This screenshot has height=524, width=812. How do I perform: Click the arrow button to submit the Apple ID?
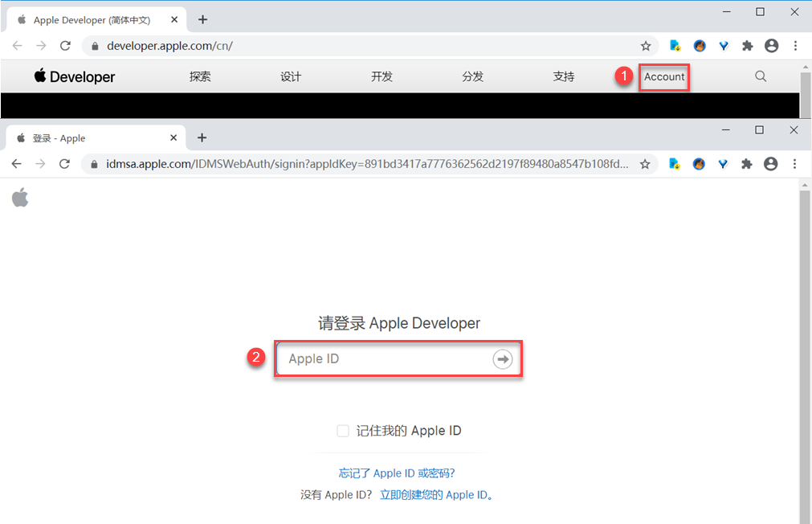tap(502, 358)
